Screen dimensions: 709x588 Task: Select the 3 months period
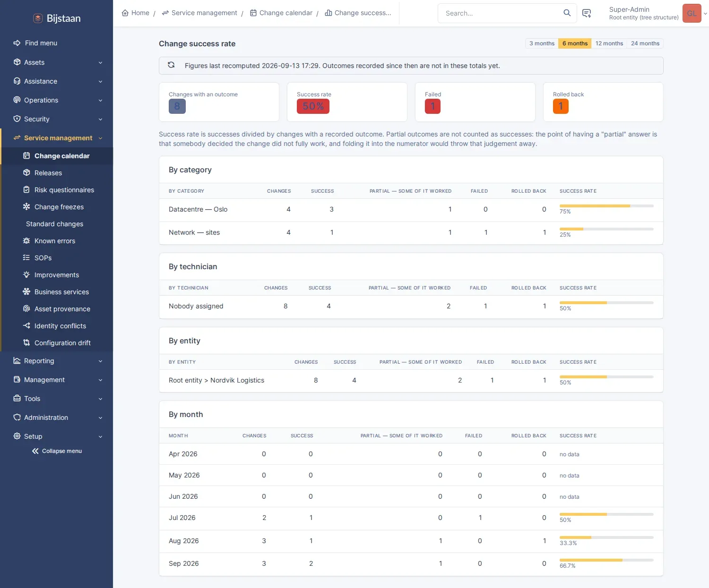tap(542, 43)
